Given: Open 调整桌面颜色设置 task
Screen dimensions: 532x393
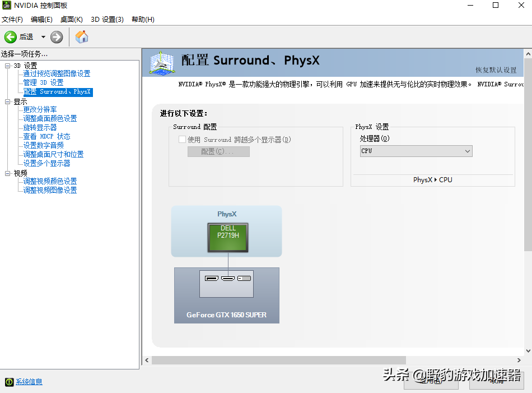Looking at the screenshot, I should [50, 118].
